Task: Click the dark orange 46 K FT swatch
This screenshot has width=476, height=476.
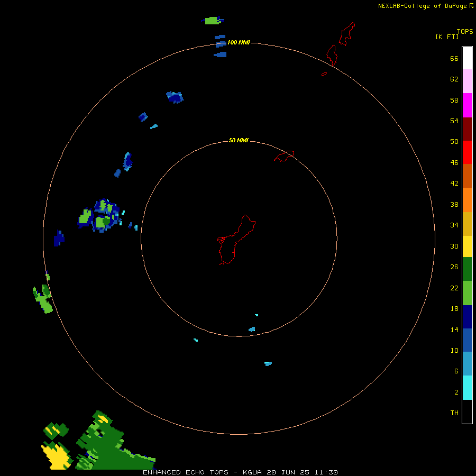Action: [x=467, y=176]
